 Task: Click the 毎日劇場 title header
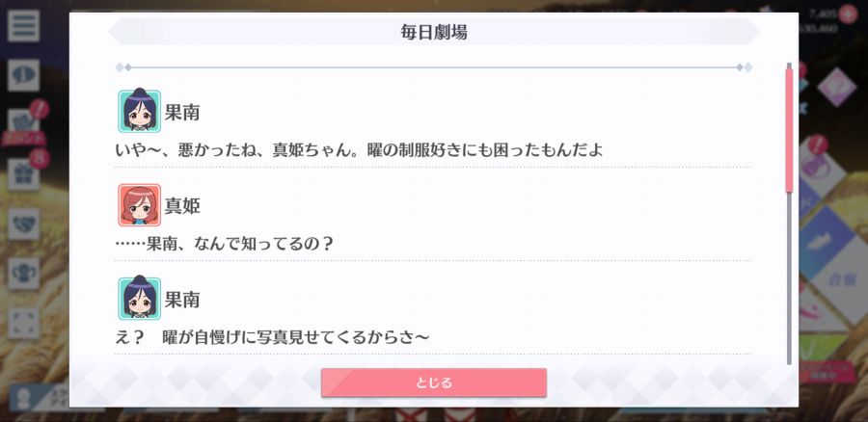click(x=434, y=32)
